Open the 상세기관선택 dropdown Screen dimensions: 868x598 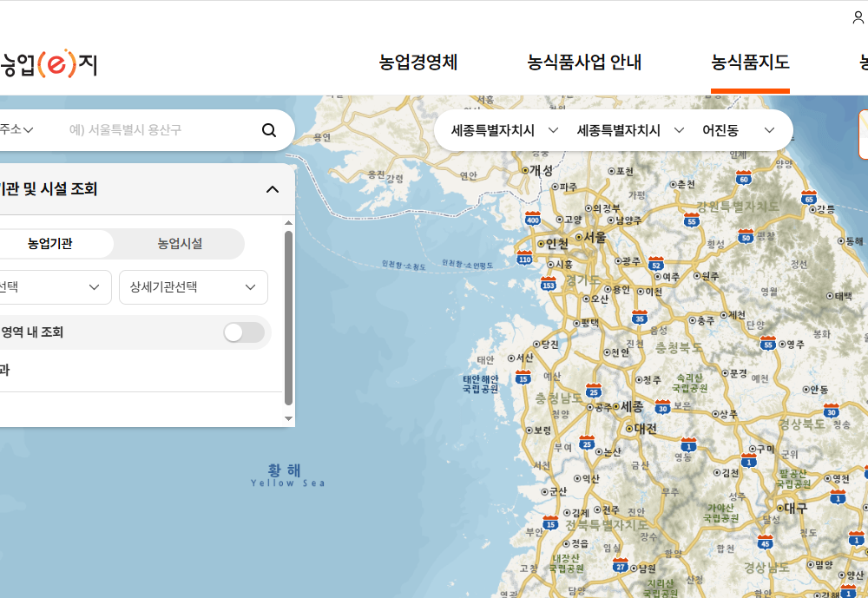coord(193,287)
